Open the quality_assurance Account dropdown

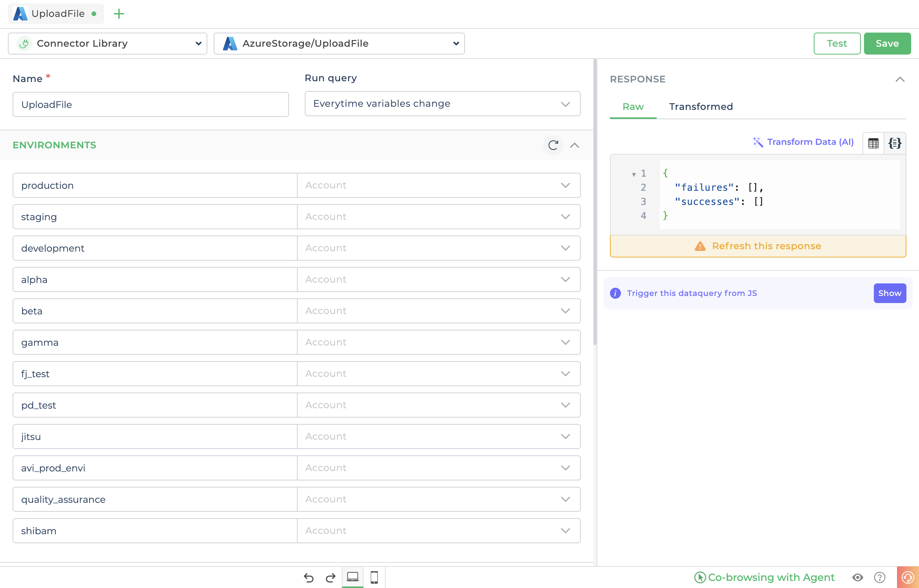[x=439, y=499]
